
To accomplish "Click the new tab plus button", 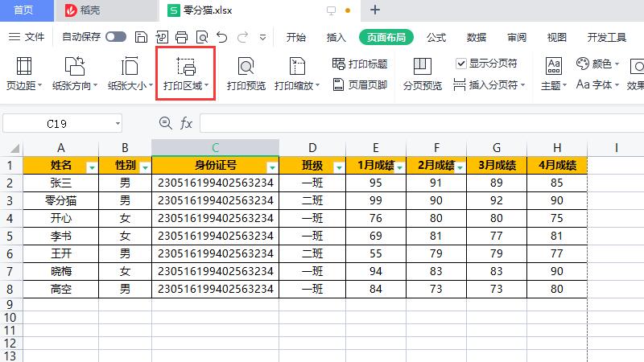I will coord(375,10).
